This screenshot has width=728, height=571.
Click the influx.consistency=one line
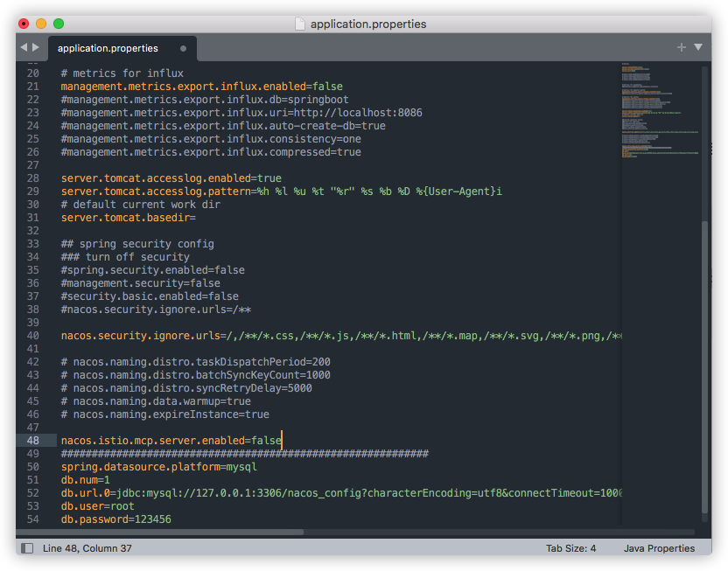point(211,139)
